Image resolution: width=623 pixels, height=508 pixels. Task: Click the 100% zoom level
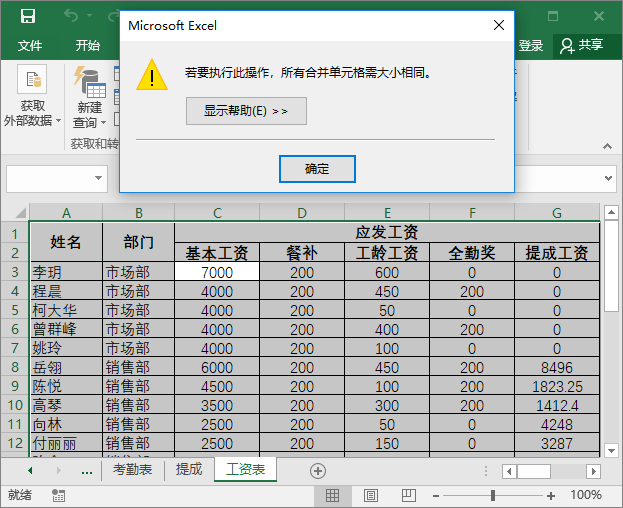point(586,495)
